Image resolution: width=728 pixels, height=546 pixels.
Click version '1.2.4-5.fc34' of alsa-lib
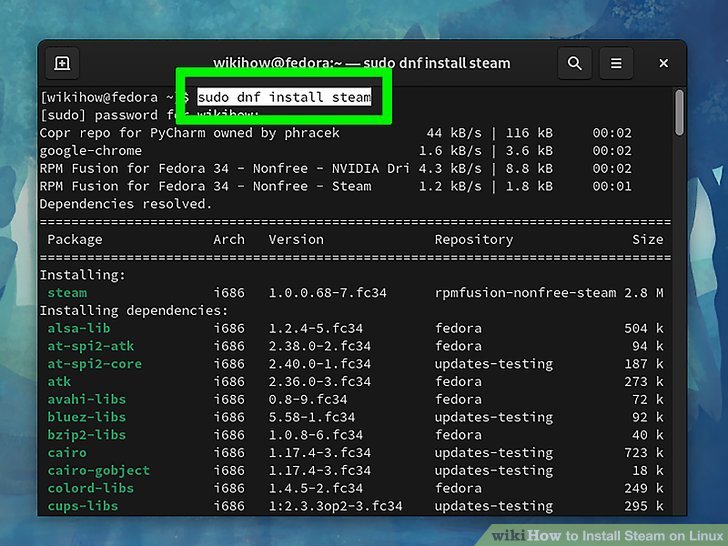click(x=315, y=328)
